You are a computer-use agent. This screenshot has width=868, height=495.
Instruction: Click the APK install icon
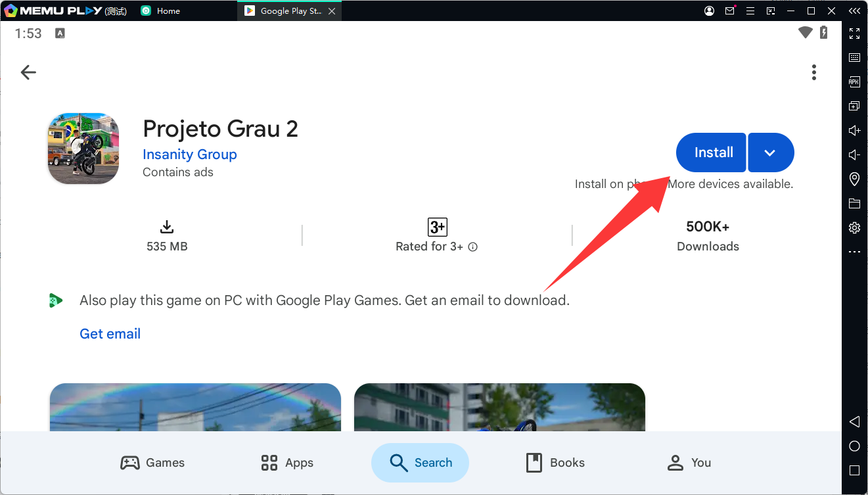(855, 82)
